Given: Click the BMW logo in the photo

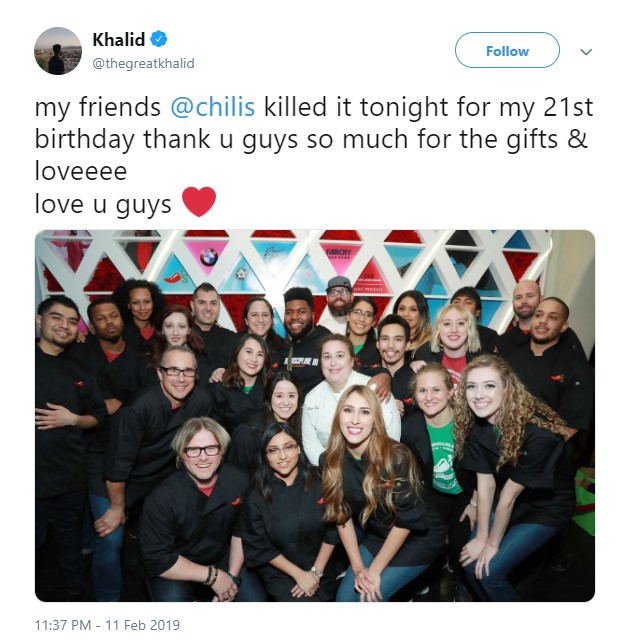Looking at the screenshot, I should [x=209, y=257].
